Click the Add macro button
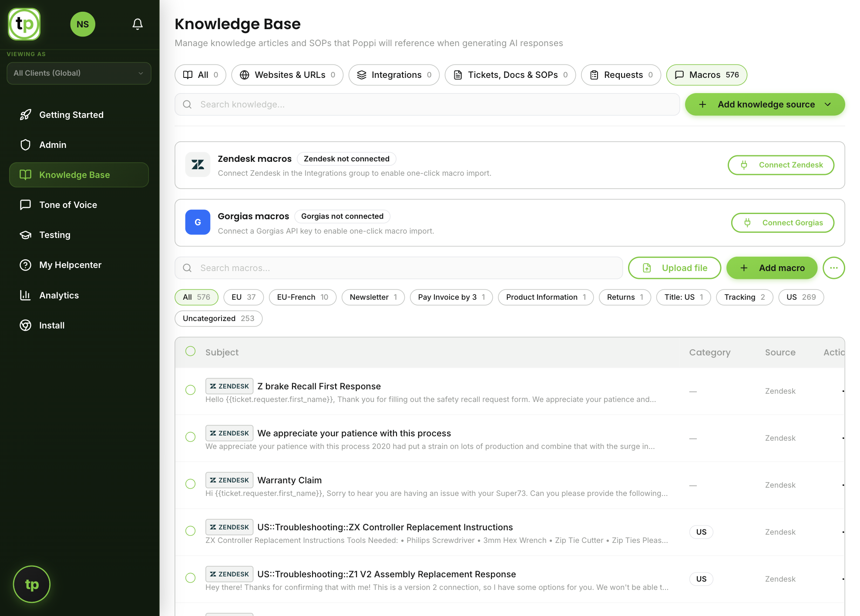Viewport: 860px width, 616px height. point(772,268)
